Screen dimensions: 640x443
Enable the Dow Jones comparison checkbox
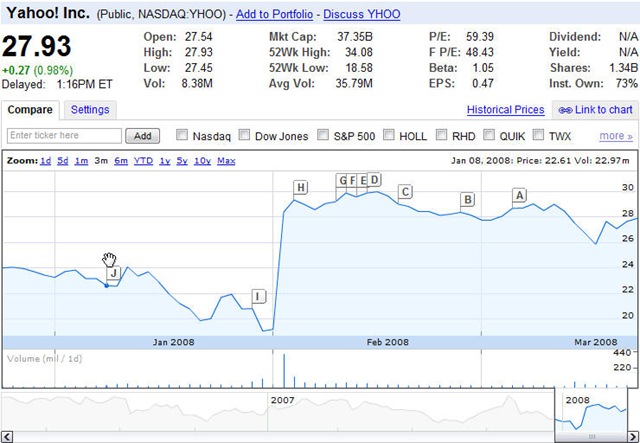pyautogui.click(x=244, y=135)
